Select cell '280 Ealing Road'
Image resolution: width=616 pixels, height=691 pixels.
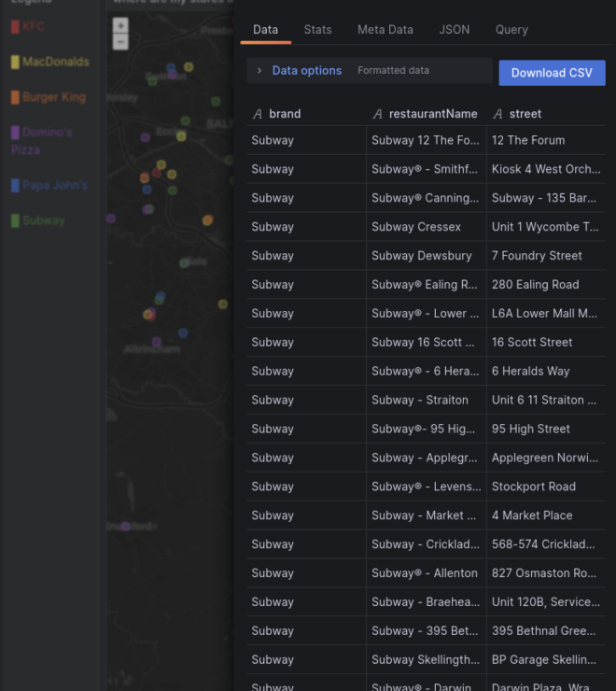546,285
